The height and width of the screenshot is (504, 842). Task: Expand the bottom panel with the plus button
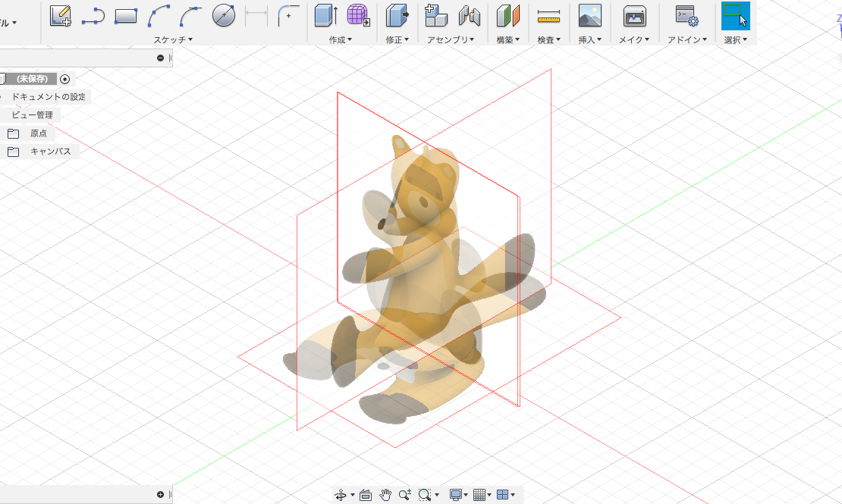pos(160,495)
